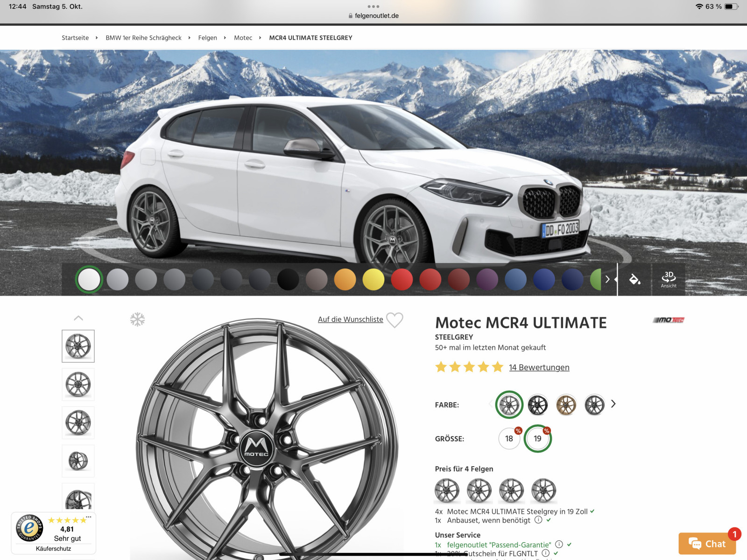This screenshot has height=560, width=747.
Task: Click the 'Preis für 4 Felgen' heading
Action: tap(464, 469)
